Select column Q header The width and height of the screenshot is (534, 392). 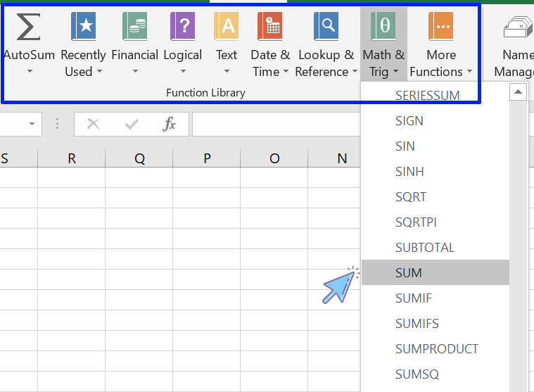(139, 158)
